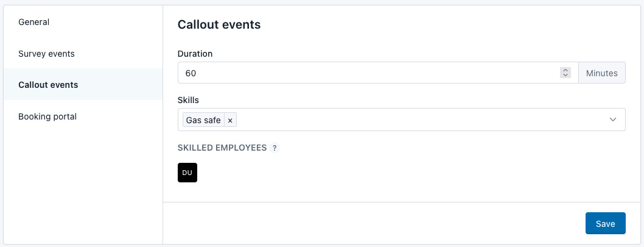
Task: Click the Skills field label
Action: tap(188, 99)
